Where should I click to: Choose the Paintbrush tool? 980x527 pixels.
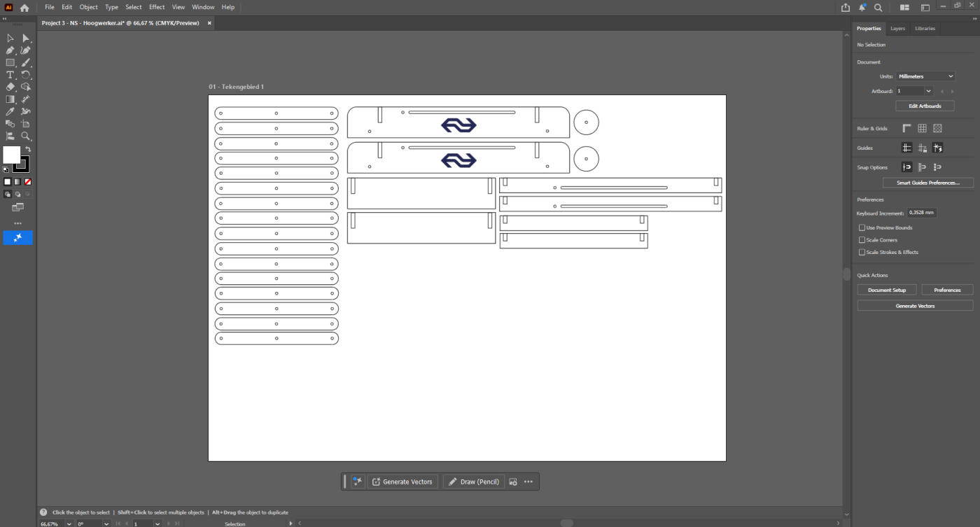(26, 63)
